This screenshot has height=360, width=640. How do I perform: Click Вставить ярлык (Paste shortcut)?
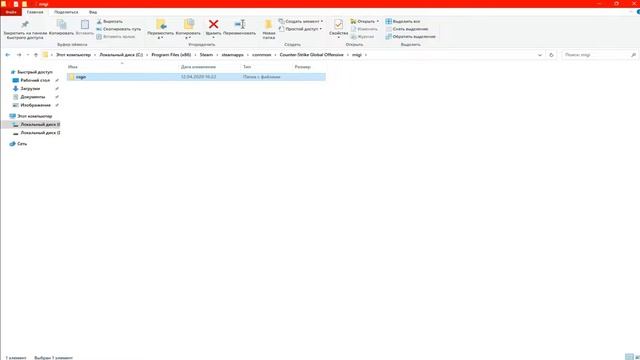pyautogui.click(x=116, y=37)
